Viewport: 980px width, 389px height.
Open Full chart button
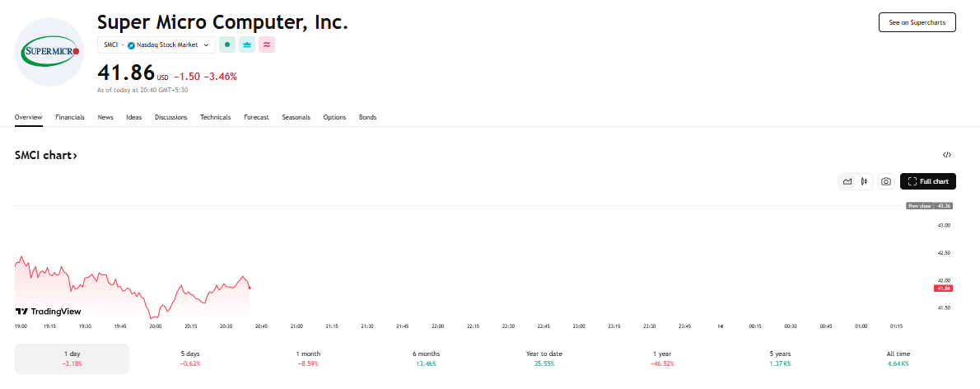click(927, 181)
